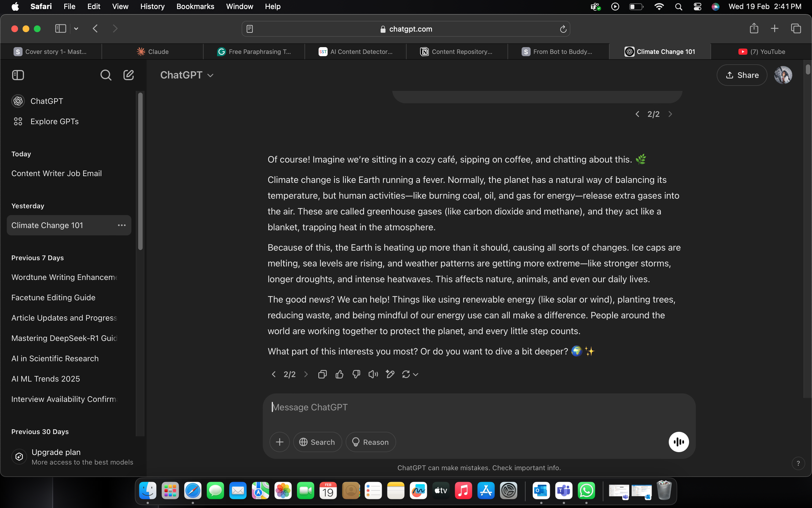The image size is (812, 508).
Task: Switch to Content Repository tab
Action: pos(457,51)
